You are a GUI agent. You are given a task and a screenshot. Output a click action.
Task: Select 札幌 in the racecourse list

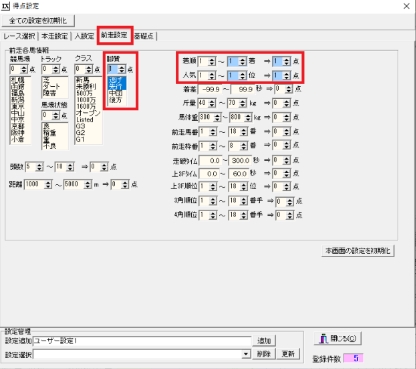(x=17, y=80)
